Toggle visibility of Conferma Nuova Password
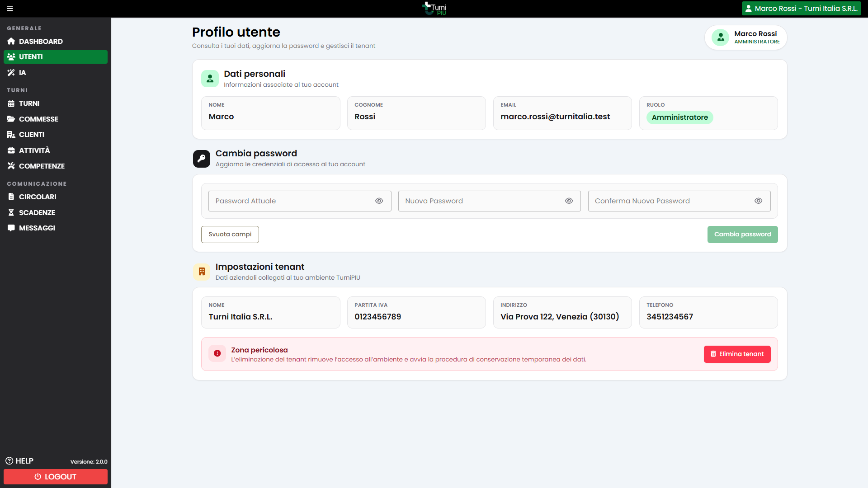This screenshot has width=868, height=488. 758,201
